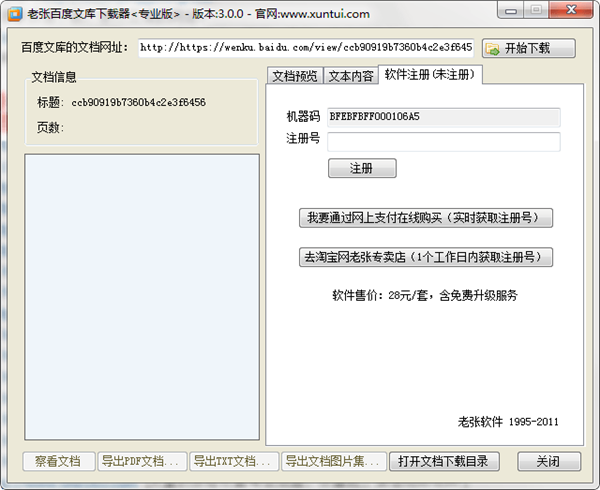
Task: Click the app icon in the title bar
Action: click(x=15, y=14)
